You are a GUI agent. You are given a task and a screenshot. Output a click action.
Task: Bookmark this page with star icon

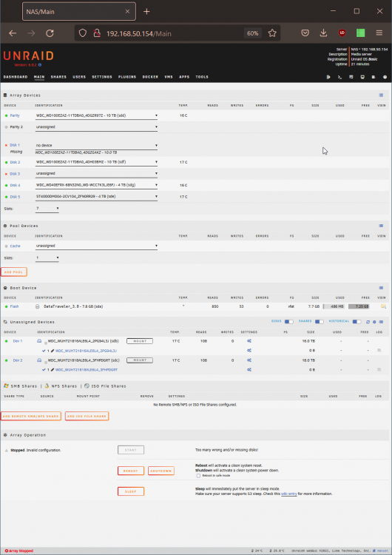(272, 33)
